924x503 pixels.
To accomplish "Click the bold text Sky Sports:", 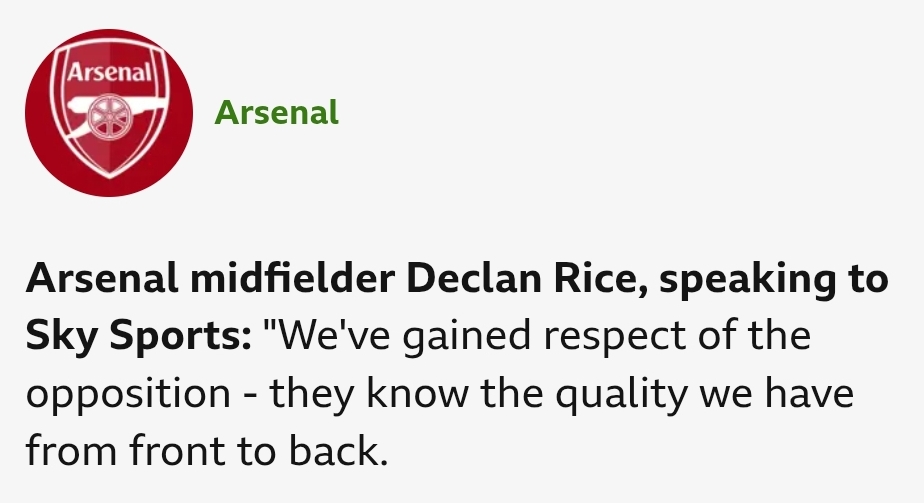I will (138, 337).
